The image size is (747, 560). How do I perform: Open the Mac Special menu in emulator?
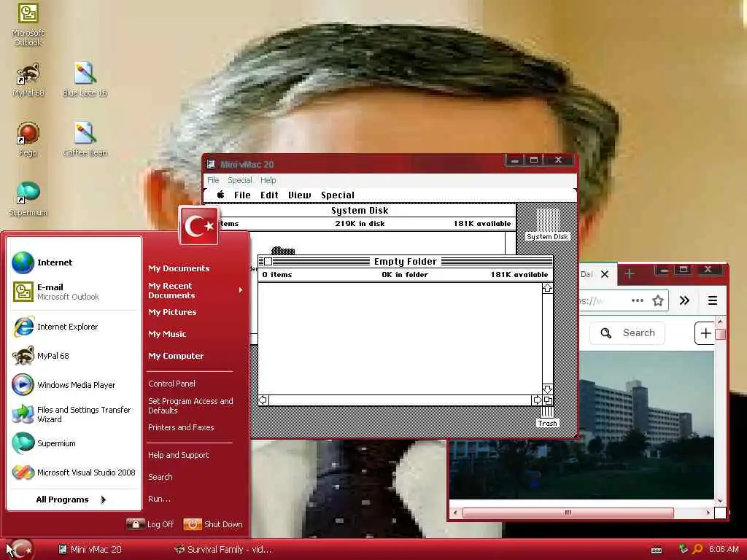(338, 195)
